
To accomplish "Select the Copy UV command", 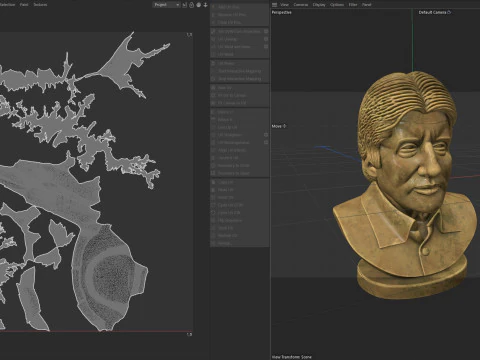I will pyautogui.click(x=240, y=182).
